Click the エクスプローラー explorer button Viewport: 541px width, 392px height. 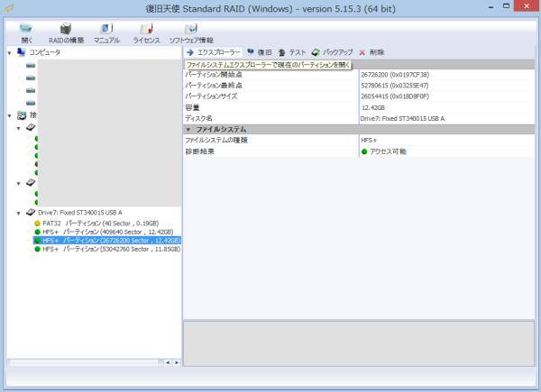pos(214,53)
